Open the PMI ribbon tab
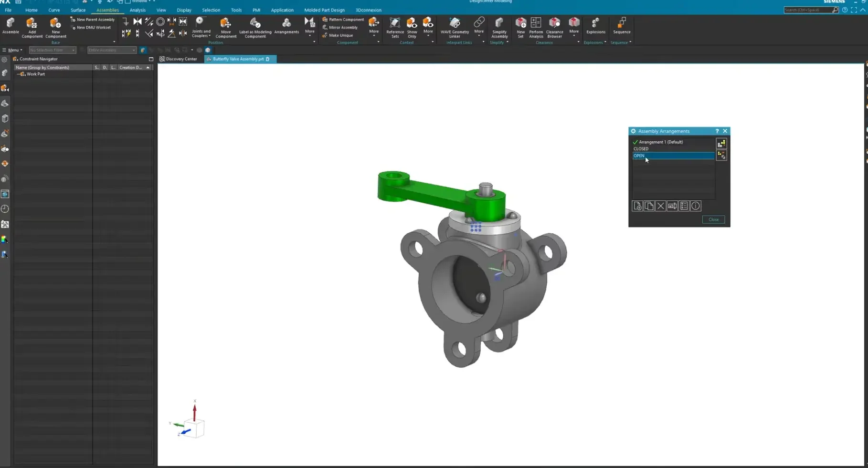Screen dimensions: 868x468 pos(256,10)
